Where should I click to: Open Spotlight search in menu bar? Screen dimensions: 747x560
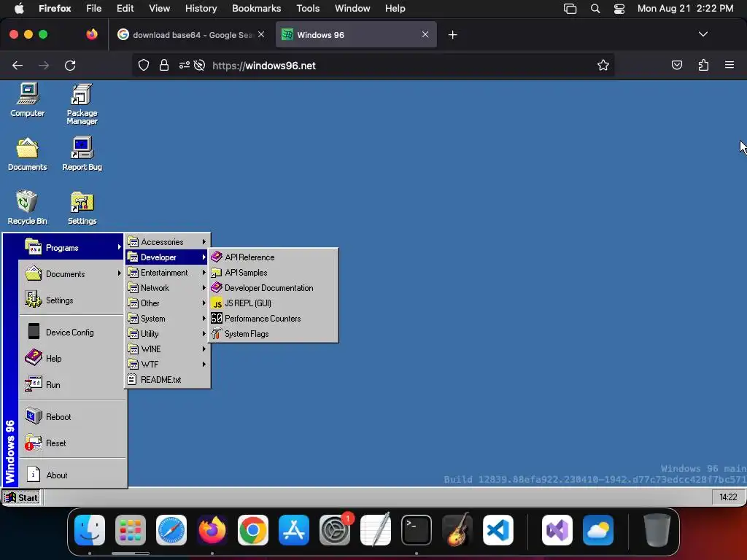(x=595, y=8)
